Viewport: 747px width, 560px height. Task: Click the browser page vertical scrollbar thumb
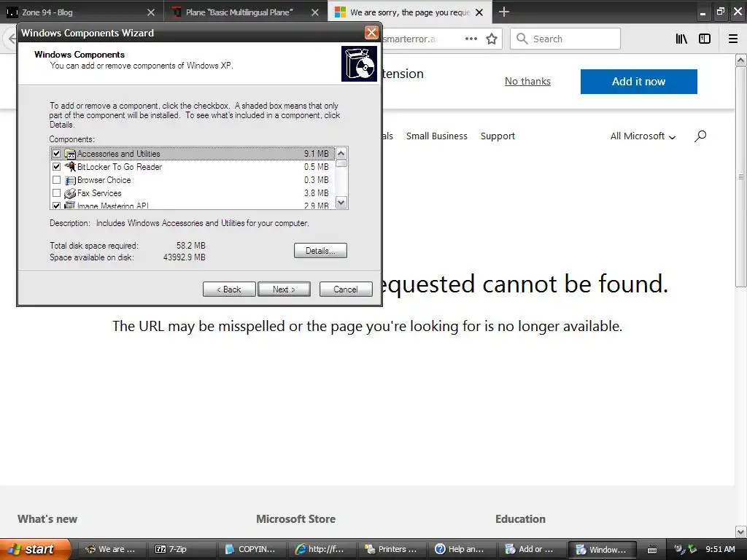tap(741, 176)
